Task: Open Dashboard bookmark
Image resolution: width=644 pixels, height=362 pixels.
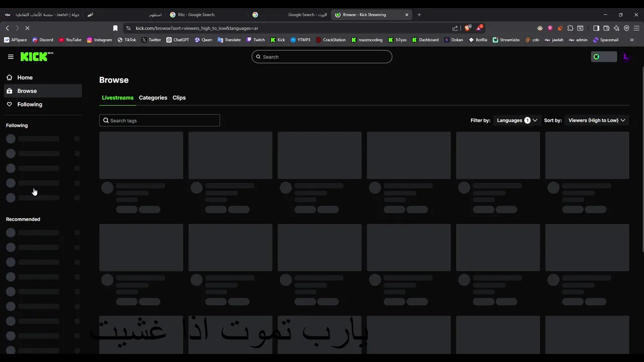Action: pos(425,40)
